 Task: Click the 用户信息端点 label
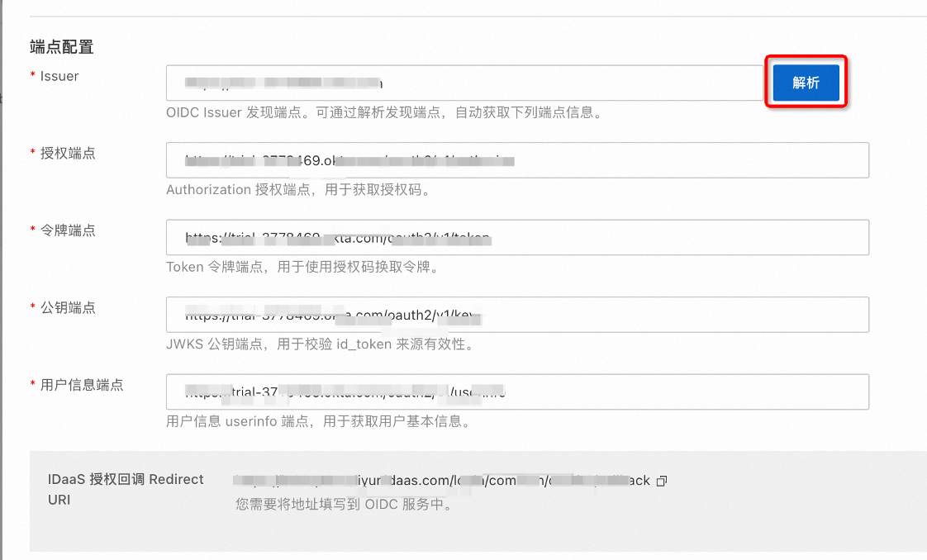[x=82, y=385]
